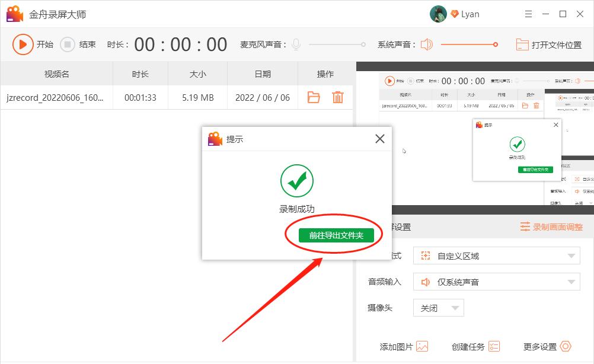The width and height of the screenshot is (594, 364).
Task: Toggle the 麦克风声音 microphone icon
Action: tap(296, 44)
